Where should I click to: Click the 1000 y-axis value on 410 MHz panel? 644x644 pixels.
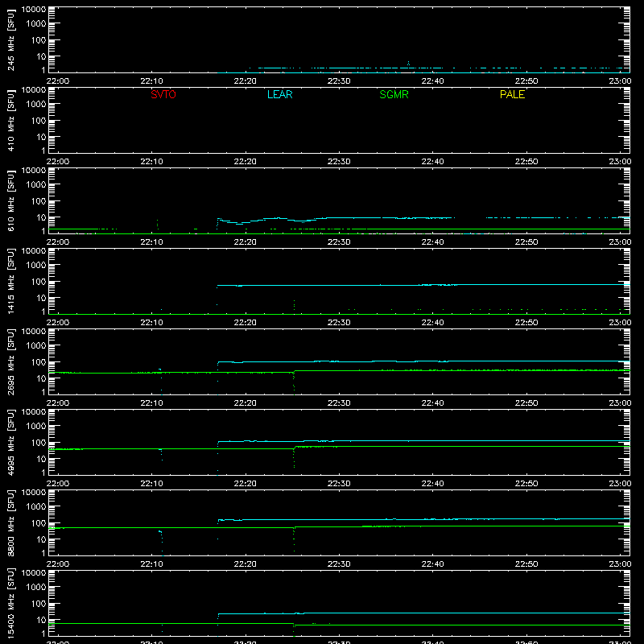36,105
